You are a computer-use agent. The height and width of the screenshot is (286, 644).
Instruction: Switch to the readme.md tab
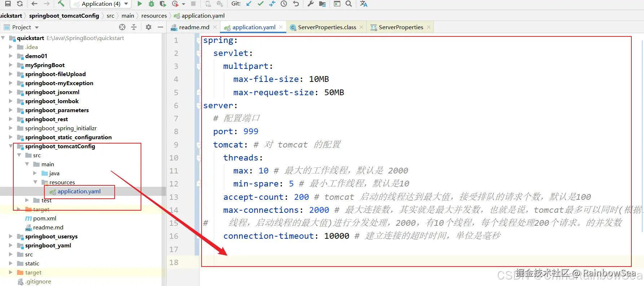194,27
